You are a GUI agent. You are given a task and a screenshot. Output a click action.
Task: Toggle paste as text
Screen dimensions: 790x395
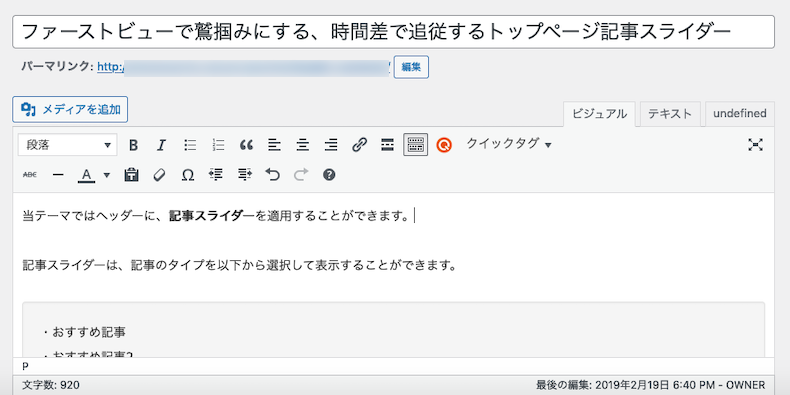point(131,175)
